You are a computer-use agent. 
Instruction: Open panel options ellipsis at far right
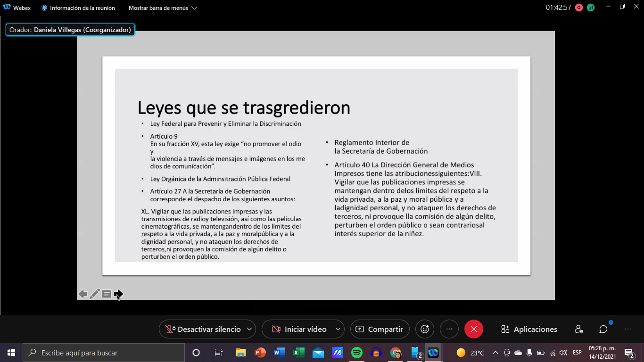point(628,329)
